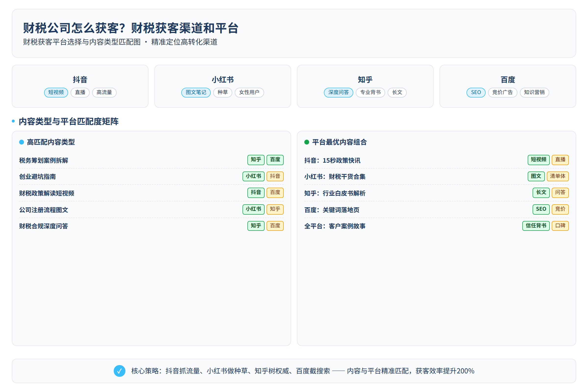Select the 抖音 tag in 财税政策解读短视频 row

(x=256, y=193)
